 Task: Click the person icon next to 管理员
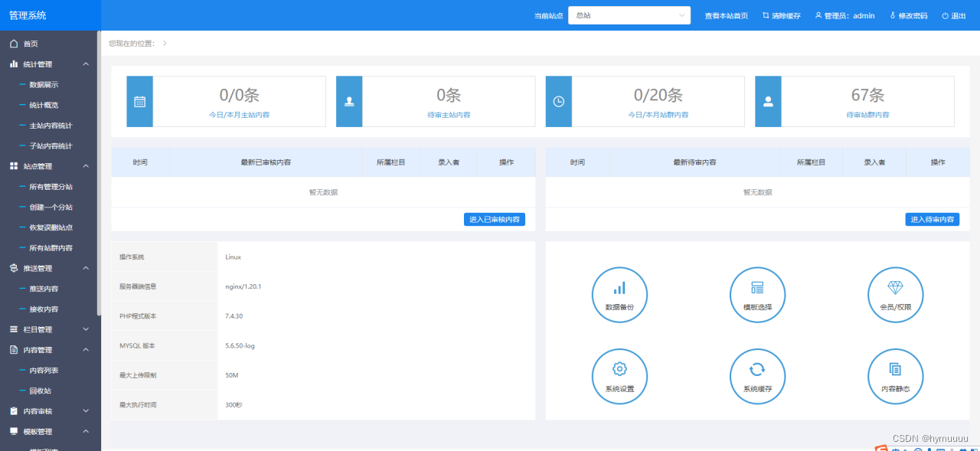click(x=818, y=15)
